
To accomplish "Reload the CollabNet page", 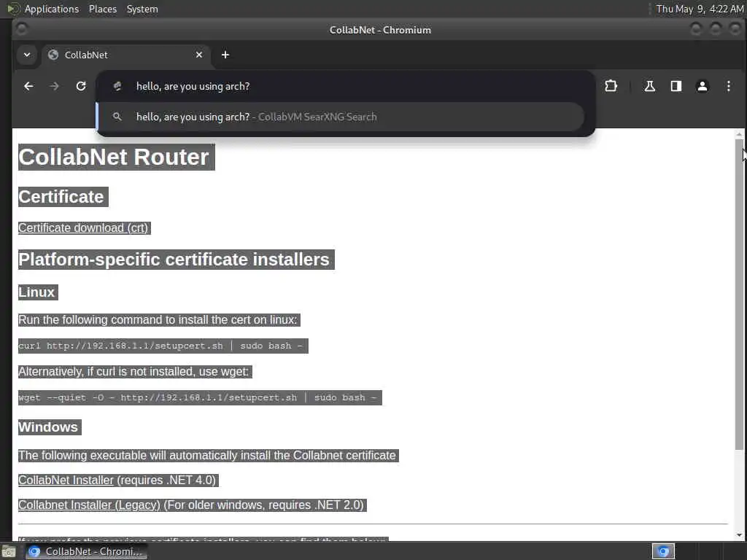I will tap(81, 86).
